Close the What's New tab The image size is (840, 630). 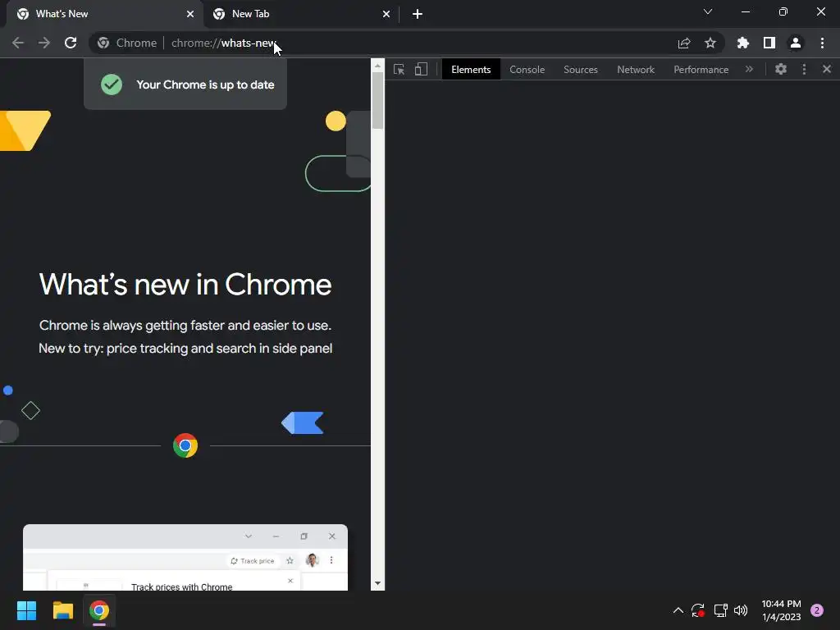(190, 14)
